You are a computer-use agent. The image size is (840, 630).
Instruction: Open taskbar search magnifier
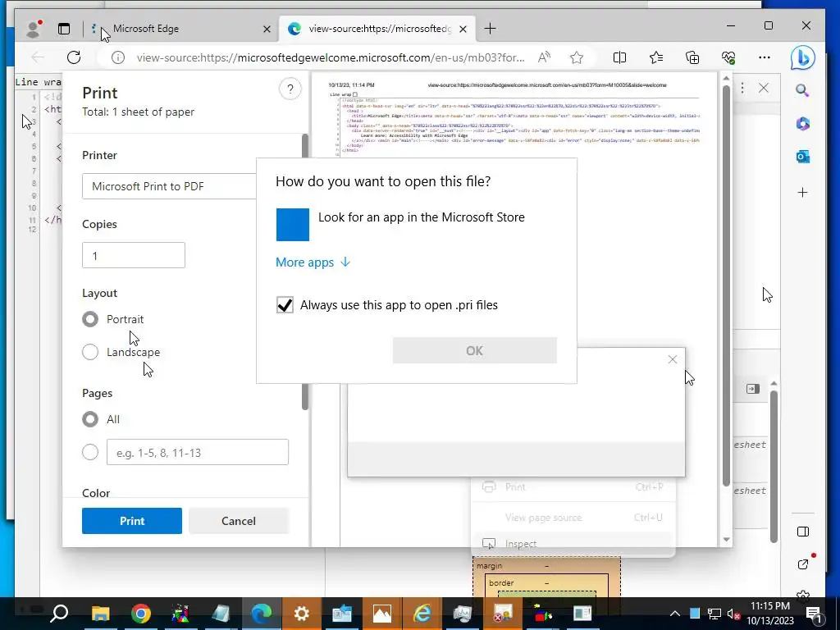[59, 613]
